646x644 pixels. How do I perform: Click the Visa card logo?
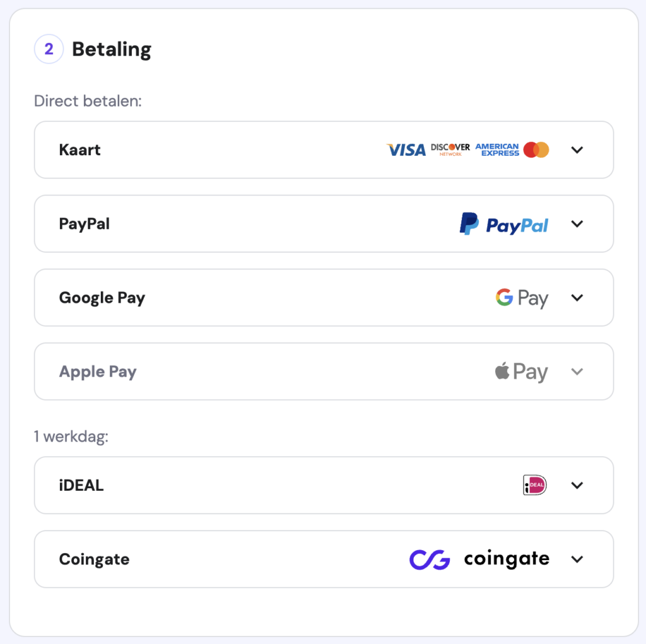[x=406, y=150]
